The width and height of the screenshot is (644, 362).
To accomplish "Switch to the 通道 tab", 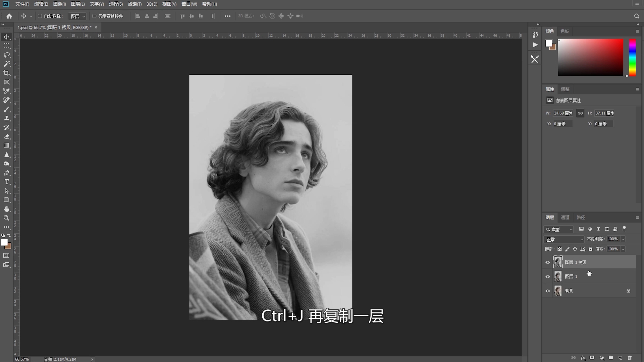I will click(565, 218).
